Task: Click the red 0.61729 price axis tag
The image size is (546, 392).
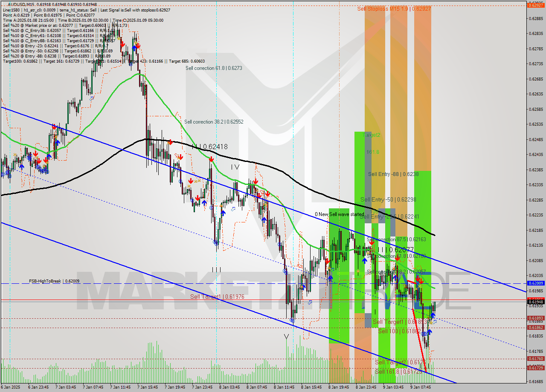Action: 536,368
